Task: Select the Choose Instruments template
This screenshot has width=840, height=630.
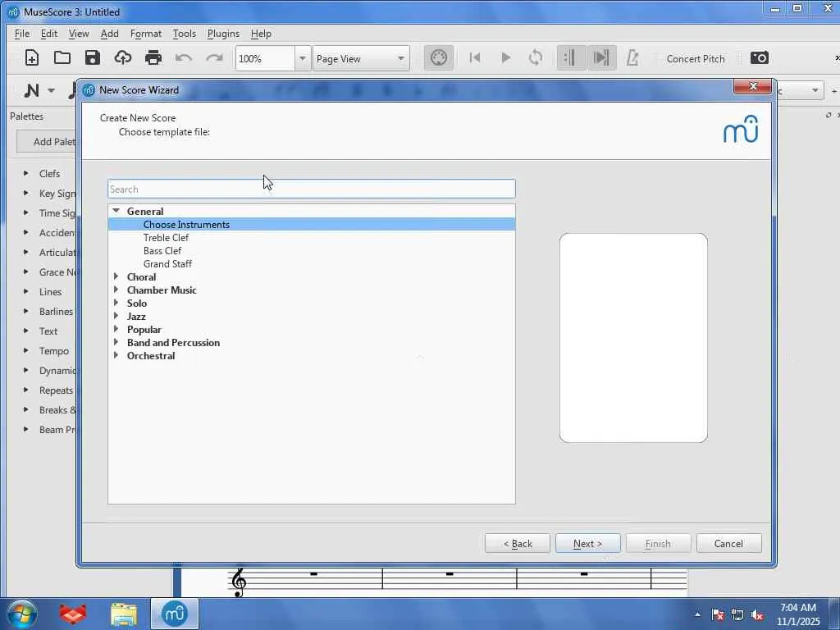Action: (311, 225)
